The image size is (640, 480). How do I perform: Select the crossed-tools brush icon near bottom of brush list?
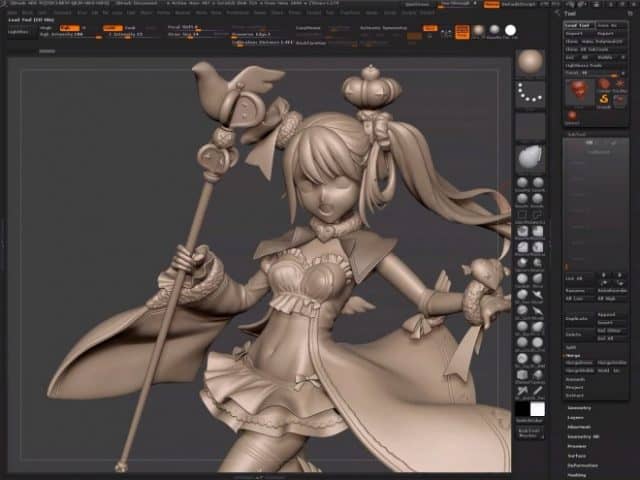click(x=522, y=391)
